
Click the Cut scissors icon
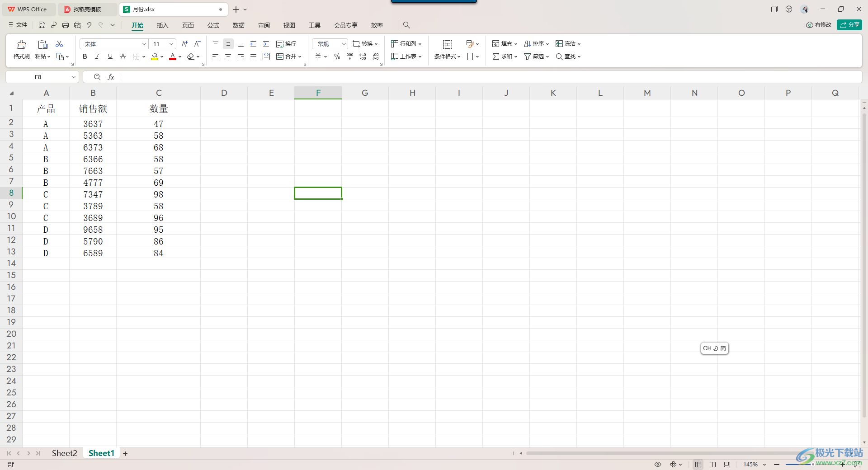click(59, 44)
